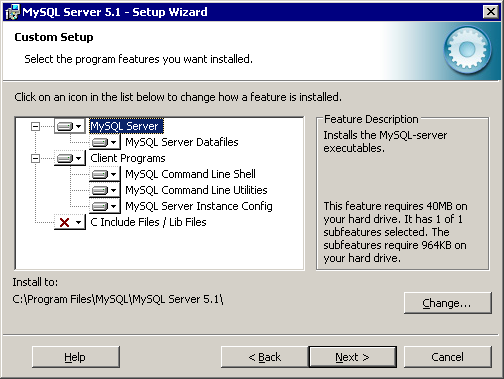This screenshot has width=504, height=379.
Task: Select MySQL Command Line Utilities item
Action: click(x=196, y=190)
